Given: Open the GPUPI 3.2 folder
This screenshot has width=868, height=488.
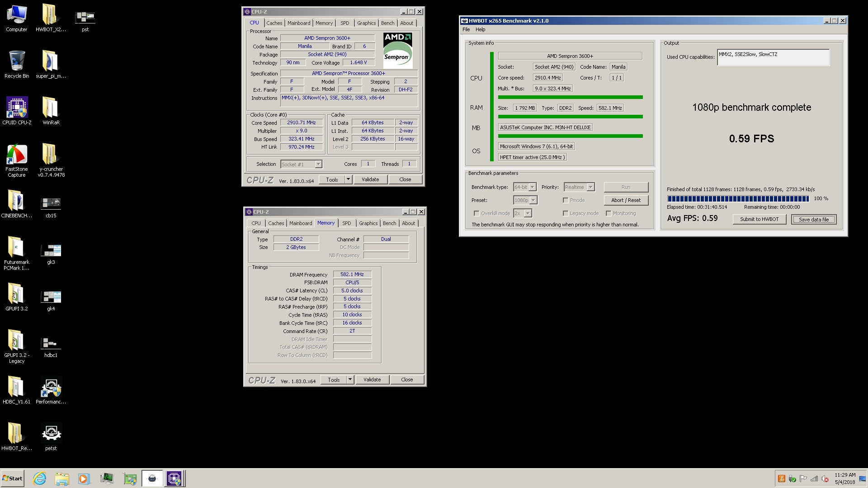Looking at the screenshot, I should 17,297.
